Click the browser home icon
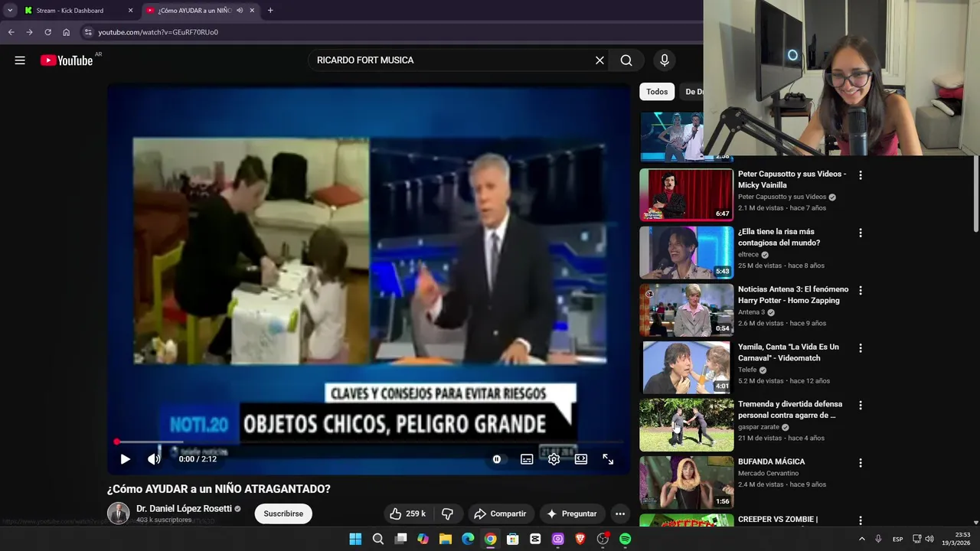This screenshot has width=980, height=551. pyautogui.click(x=66, y=32)
